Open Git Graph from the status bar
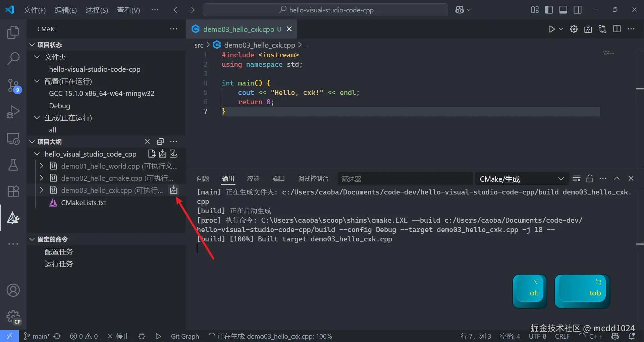This screenshot has height=342, width=644. 185,336
